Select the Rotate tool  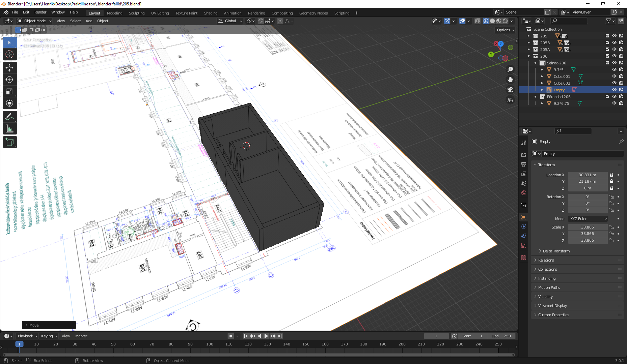pyautogui.click(x=9, y=80)
